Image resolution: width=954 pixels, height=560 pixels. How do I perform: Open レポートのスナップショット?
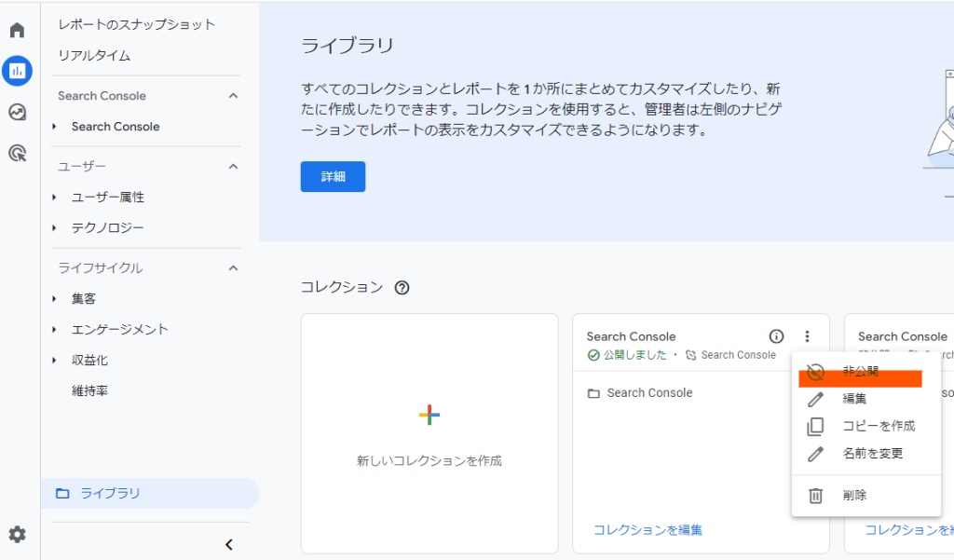pyautogui.click(x=137, y=24)
